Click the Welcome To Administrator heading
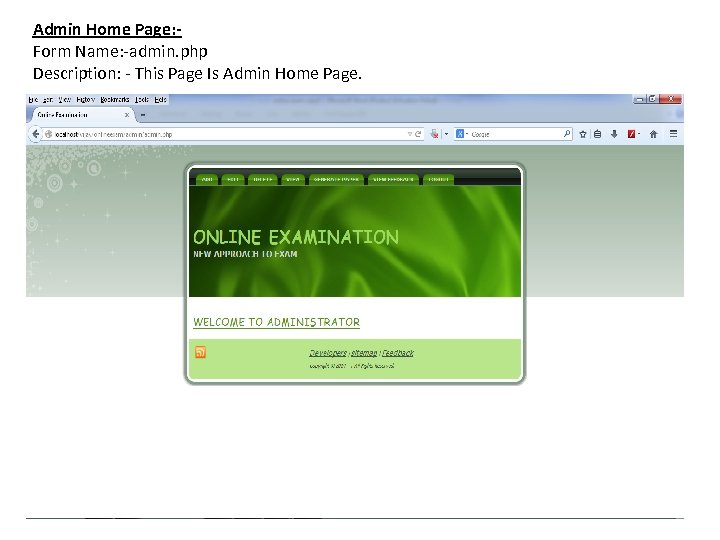720x540 pixels. (276, 322)
